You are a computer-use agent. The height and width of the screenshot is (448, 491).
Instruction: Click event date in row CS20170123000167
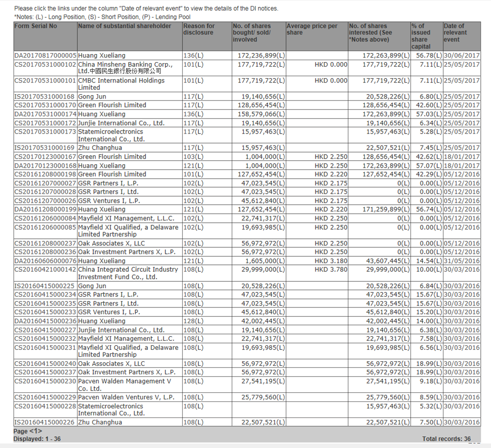(461, 157)
